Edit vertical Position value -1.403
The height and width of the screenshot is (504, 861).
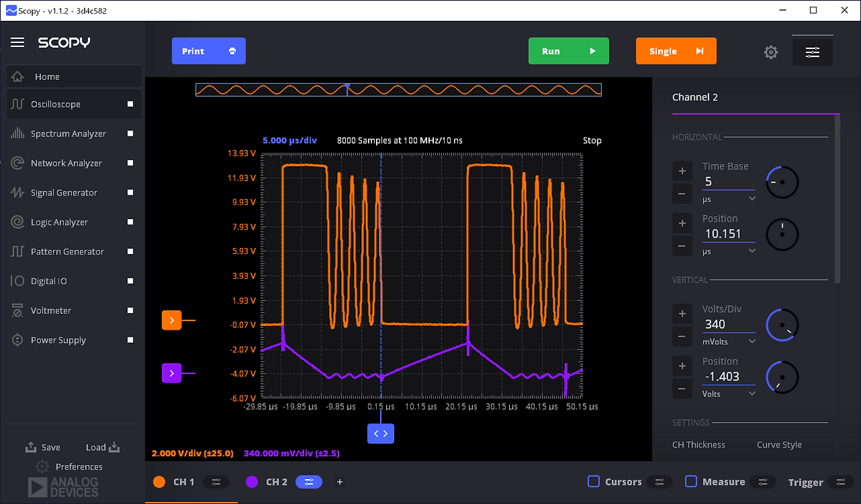[729, 376]
